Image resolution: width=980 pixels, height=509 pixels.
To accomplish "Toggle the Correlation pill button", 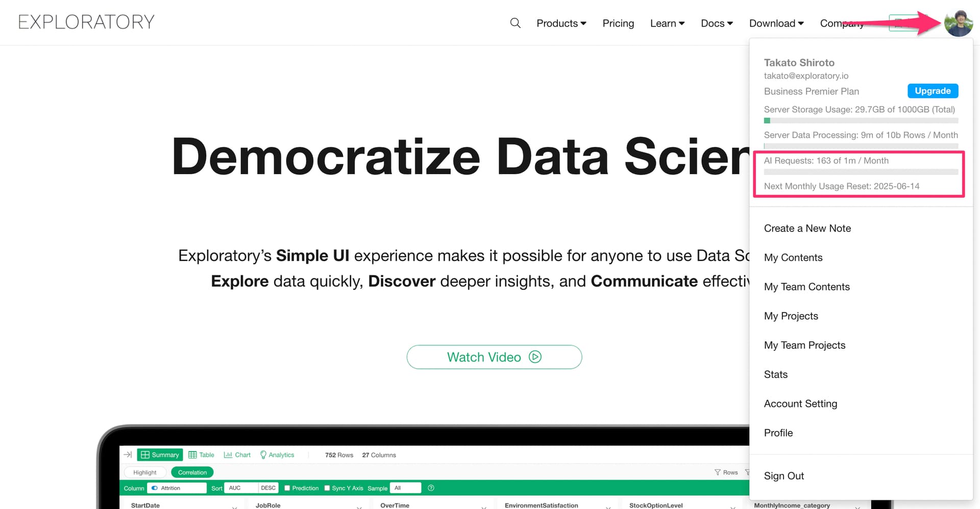I will click(x=192, y=472).
